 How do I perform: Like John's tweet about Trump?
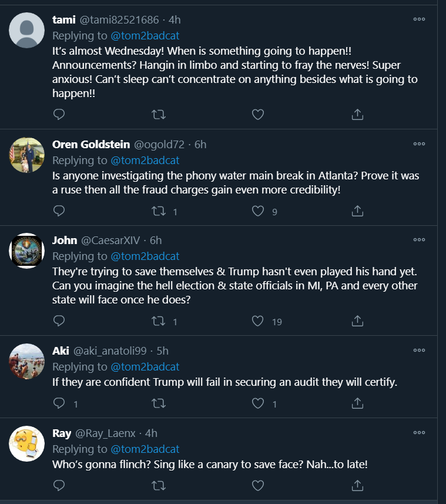[257, 321]
